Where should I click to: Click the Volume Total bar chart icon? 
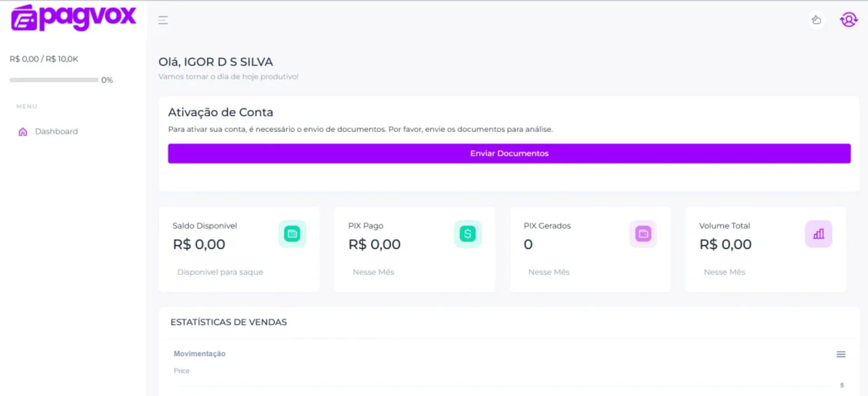(x=818, y=234)
